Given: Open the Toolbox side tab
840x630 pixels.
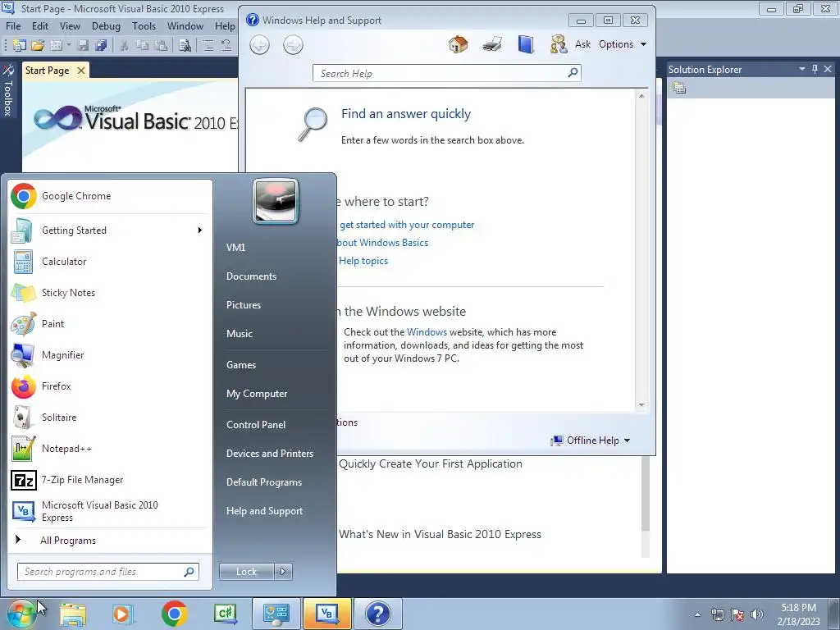Looking at the screenshot, I should [x=7, y=90].
